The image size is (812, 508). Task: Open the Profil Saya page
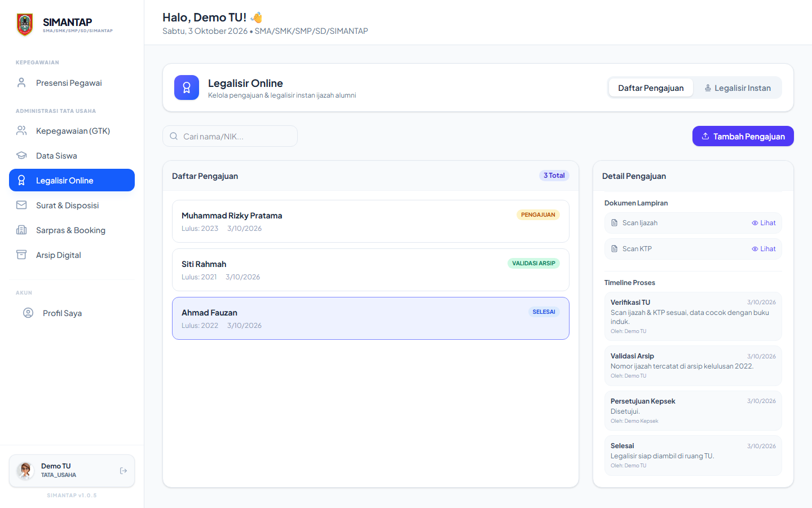click(x=72, y=313)
